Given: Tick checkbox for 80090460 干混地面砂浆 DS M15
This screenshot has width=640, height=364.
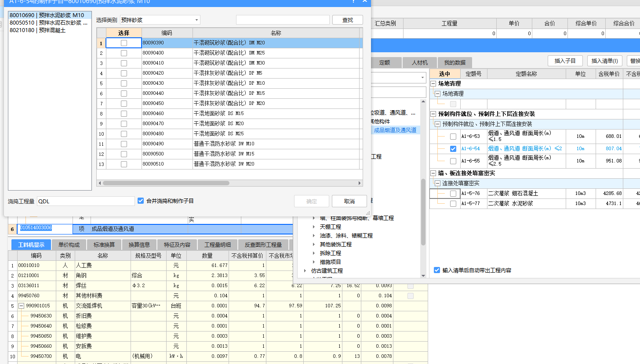Looking at the screenshot, I should pos(124,114).
